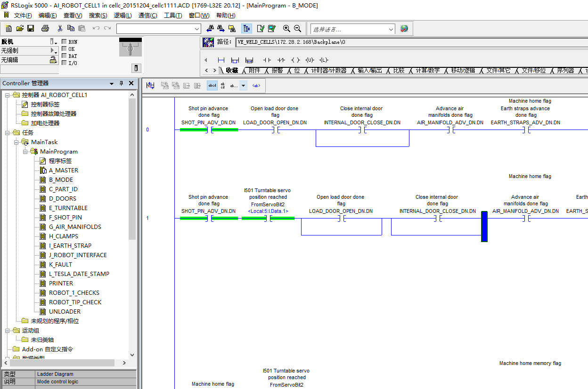Click the Save icon in the toolbar
This screenshot has width=588, height=389.
31,28
